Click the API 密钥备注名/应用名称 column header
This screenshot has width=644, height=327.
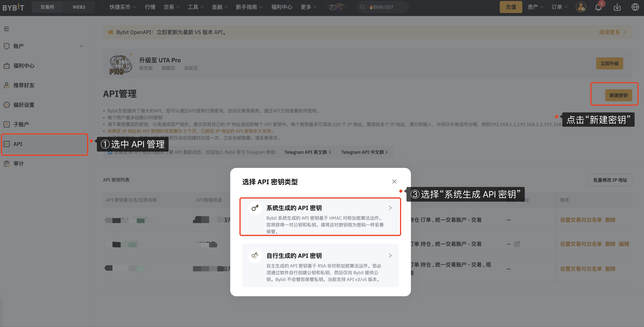pos(131,200)
